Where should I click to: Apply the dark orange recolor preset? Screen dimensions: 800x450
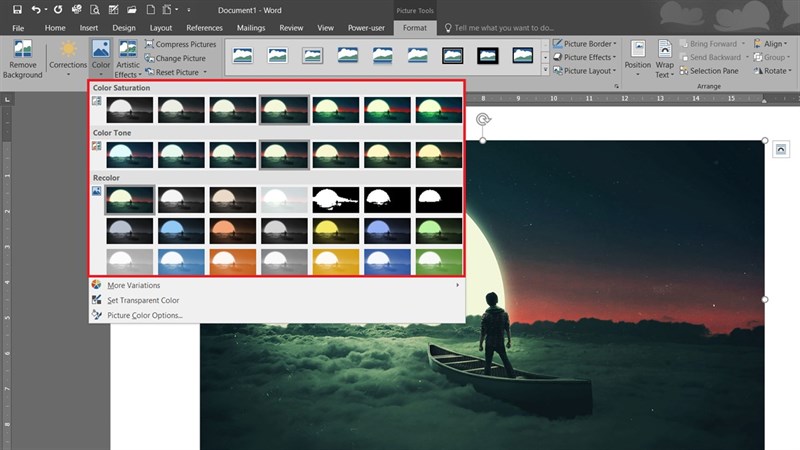[x=232, y=231]
